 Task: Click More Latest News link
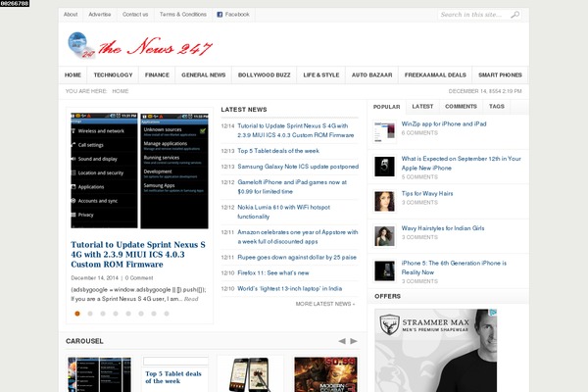click(325, 304)
